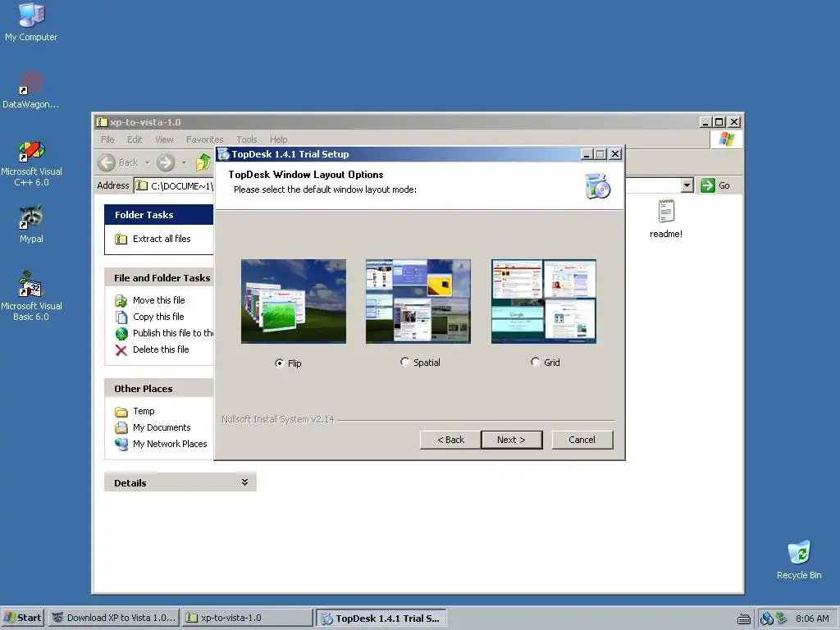
Task: Select the Spatial layout radio button
Action: tap(405, 362)
